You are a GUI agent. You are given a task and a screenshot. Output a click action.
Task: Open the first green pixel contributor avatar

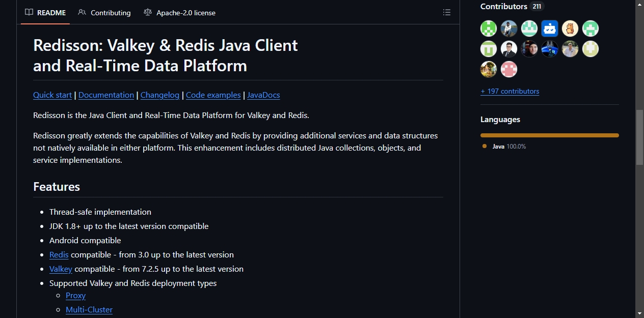coord(489,28)
